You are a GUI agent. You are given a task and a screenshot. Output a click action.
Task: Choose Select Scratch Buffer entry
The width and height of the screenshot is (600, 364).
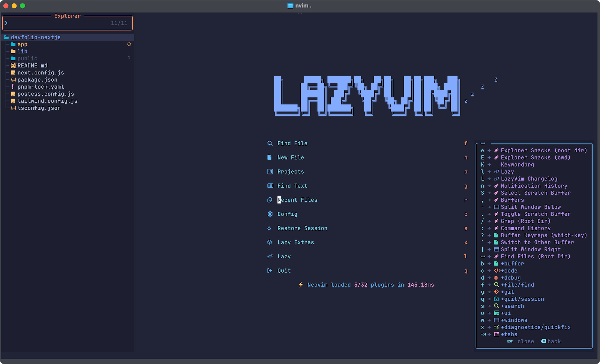pyautogui.click(x=535, y=193)
